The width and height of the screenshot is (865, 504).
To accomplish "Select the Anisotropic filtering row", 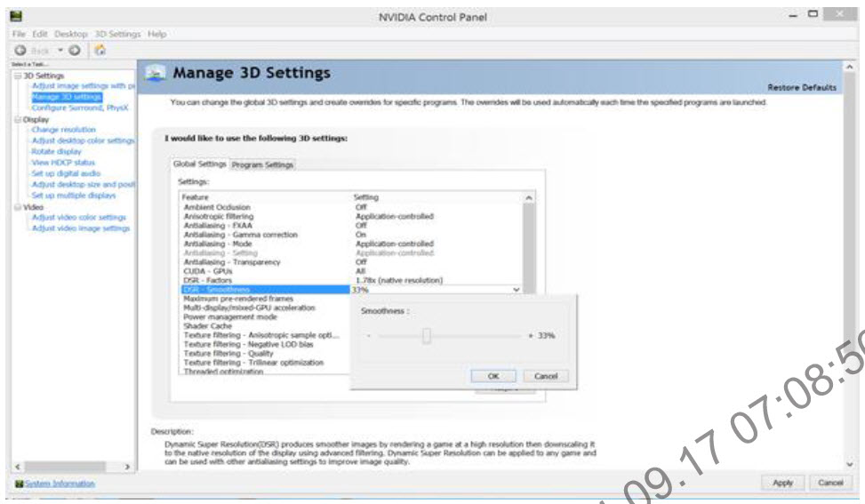I will coord(351,217).
